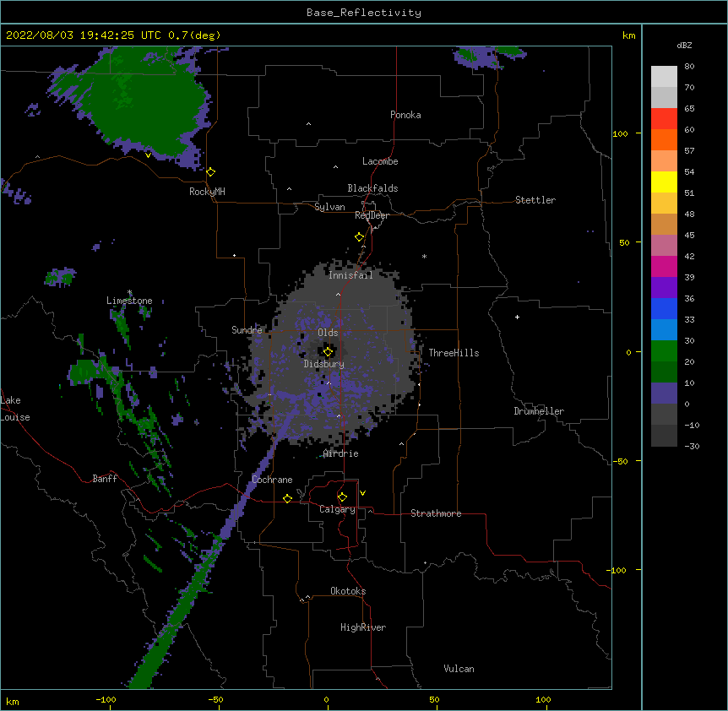Image resolution: width=728 pixels, height=711 pixels.
Task: Click the Vulcan label
Action: coord(459,669)
